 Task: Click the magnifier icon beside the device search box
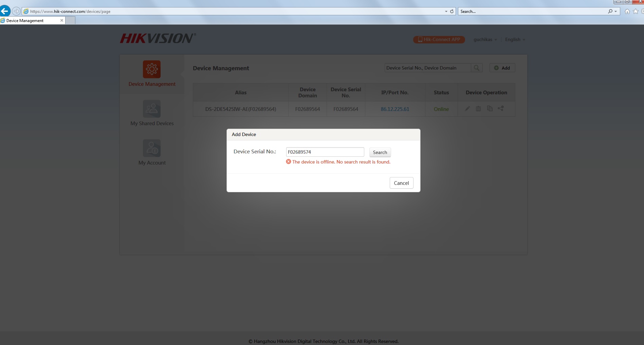[477, 68]
